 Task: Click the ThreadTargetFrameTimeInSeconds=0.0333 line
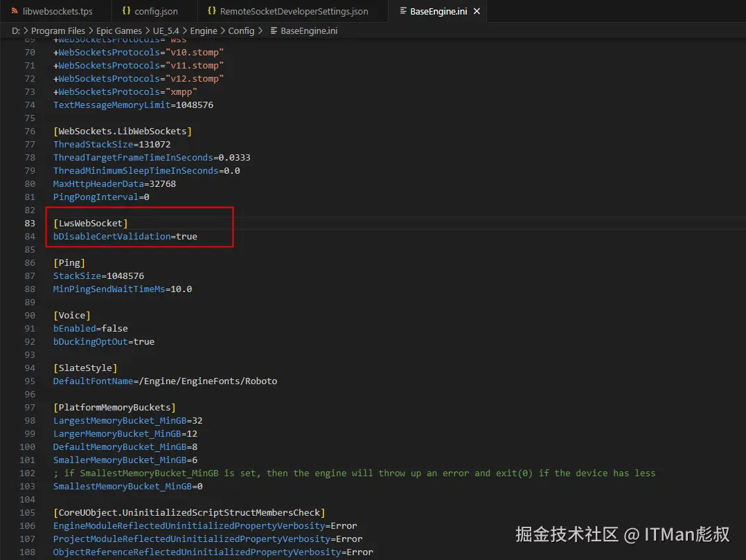click(152, 157)
